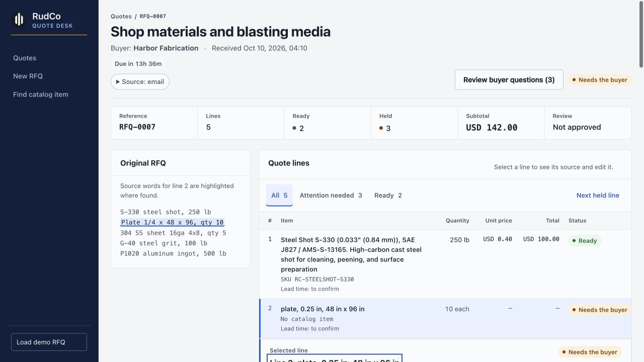Open Review buyer questions (3)
The width and height of the screenshot is (644, 362).
pyautogui.click(x=509, y=80)
